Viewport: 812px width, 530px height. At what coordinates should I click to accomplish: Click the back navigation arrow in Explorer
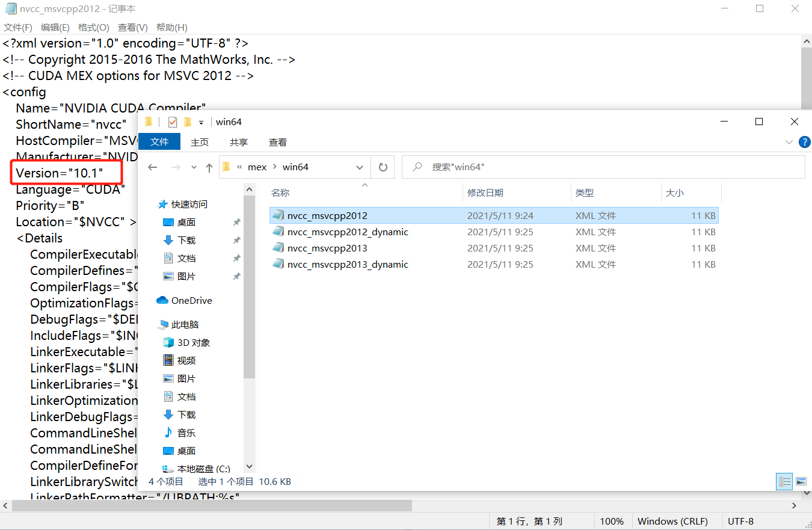pyautogui.click(x=152, y=167)
